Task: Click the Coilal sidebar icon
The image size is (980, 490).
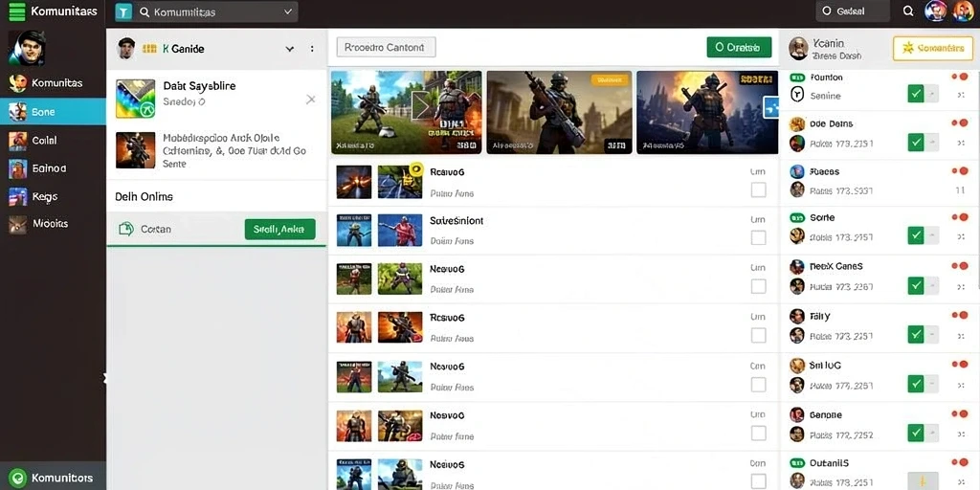Action: pyautogui.click(x=17, y=142)
